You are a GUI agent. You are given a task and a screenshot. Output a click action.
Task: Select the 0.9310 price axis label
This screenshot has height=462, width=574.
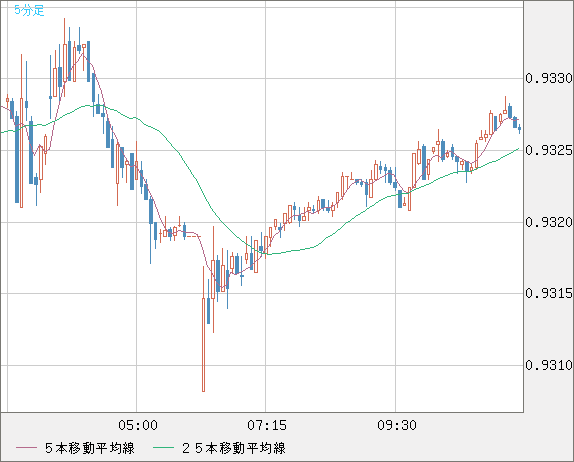coord(549,365)
